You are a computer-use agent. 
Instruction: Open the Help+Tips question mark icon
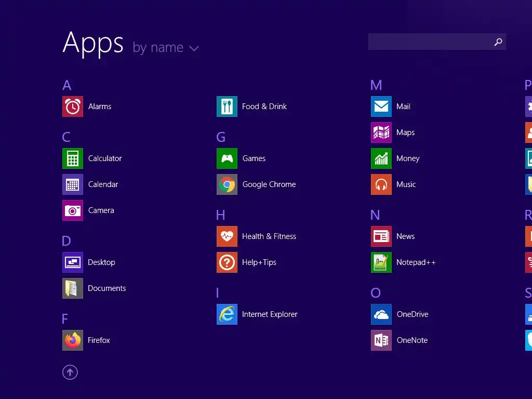[227, 262]
